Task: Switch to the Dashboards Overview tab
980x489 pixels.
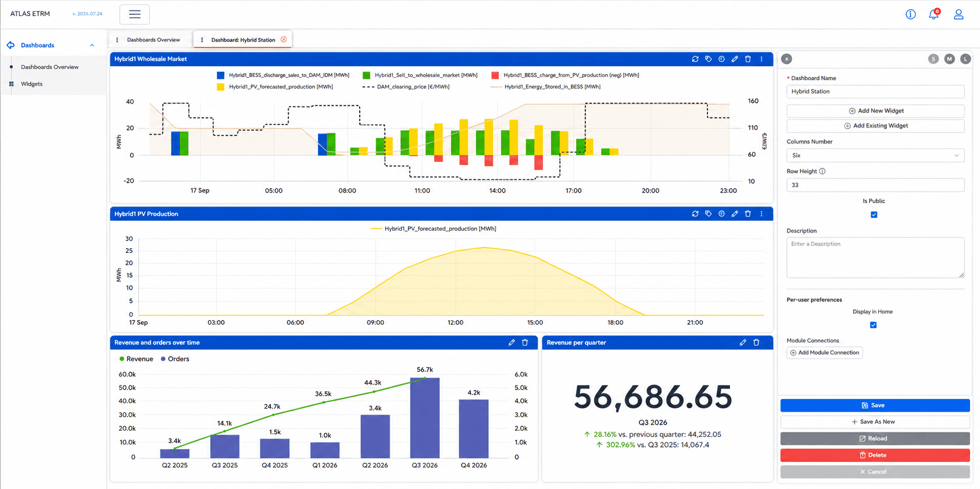Action: pos(153,40)
